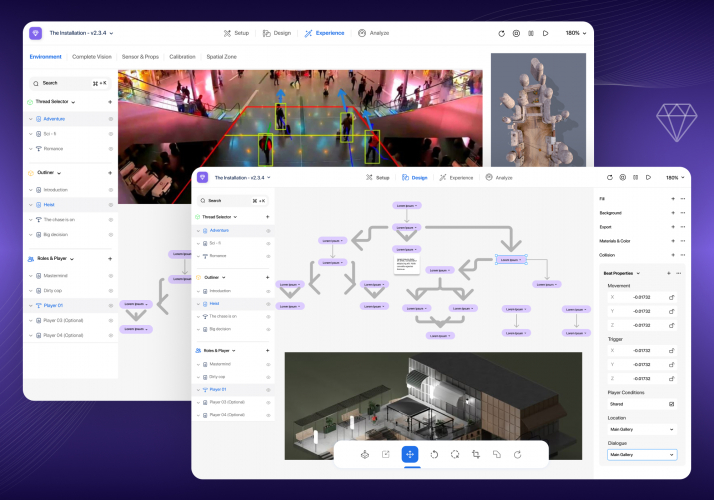The height and width of the screenshot is (500, 714).
Task: Click the clockwise redo icon in bottom toolbar
Action: point(518,454)
